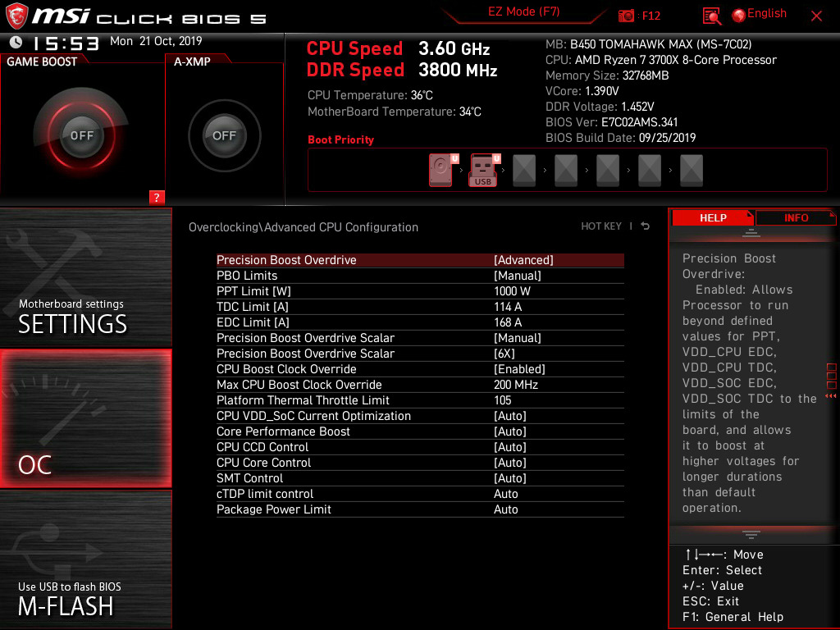Click the 15:53 system time

66,43
